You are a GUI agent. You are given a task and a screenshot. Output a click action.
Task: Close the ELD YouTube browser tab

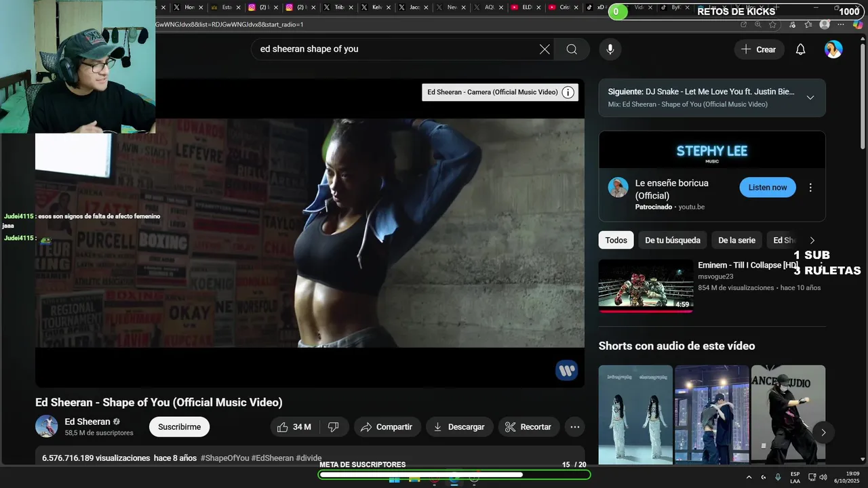click(539, 7)
